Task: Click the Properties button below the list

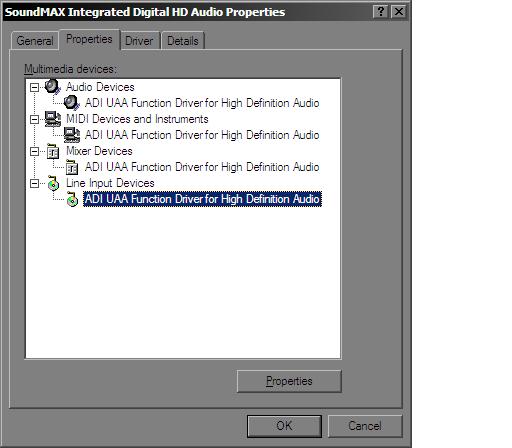Action: (289, 381)
